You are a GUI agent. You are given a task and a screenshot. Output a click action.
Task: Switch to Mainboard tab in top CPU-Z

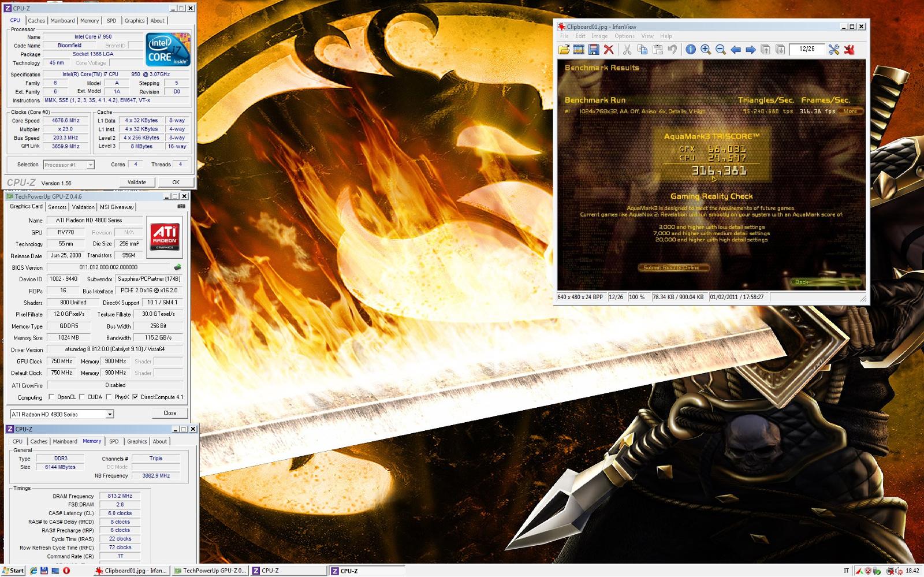click(62, 21)
